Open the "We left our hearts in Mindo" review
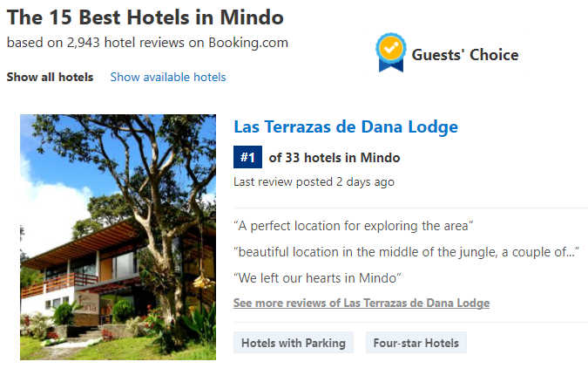588x382 pixels. [317, 278]
